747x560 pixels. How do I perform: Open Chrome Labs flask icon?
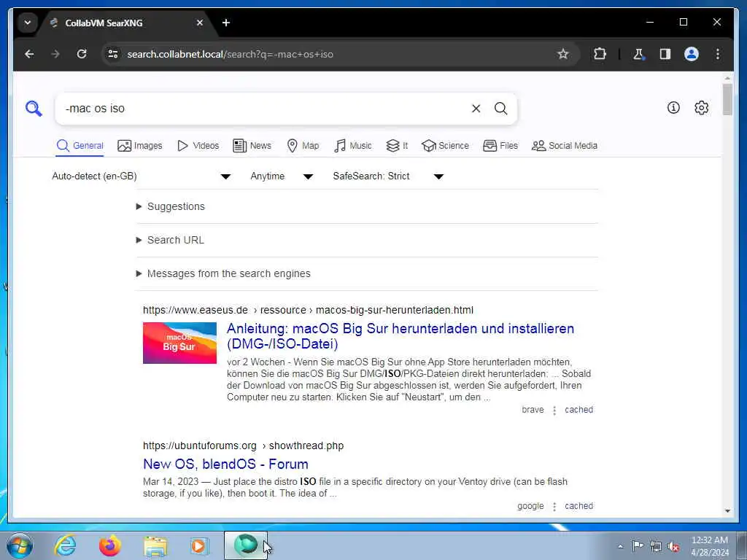[638, 54]
